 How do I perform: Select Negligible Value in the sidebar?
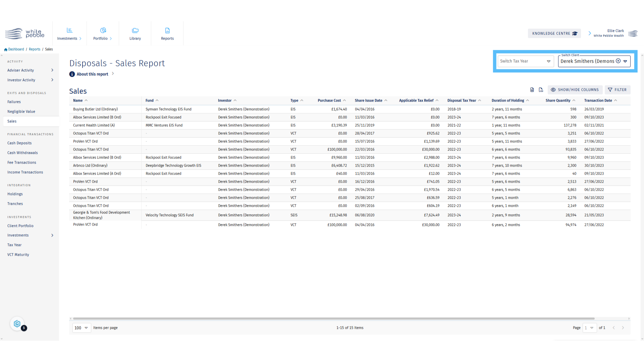(x=21, y=112)
